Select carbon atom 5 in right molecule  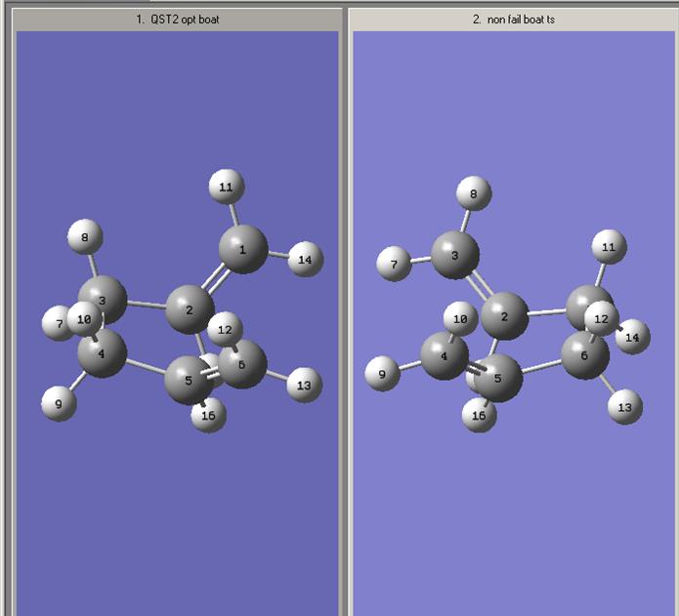[x=498, y=379]
